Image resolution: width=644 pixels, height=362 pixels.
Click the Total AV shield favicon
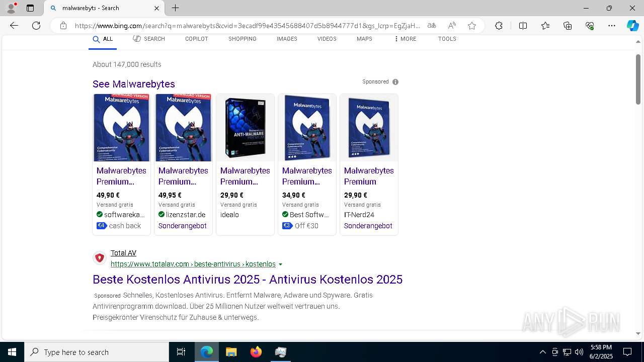tap(100, 258)
